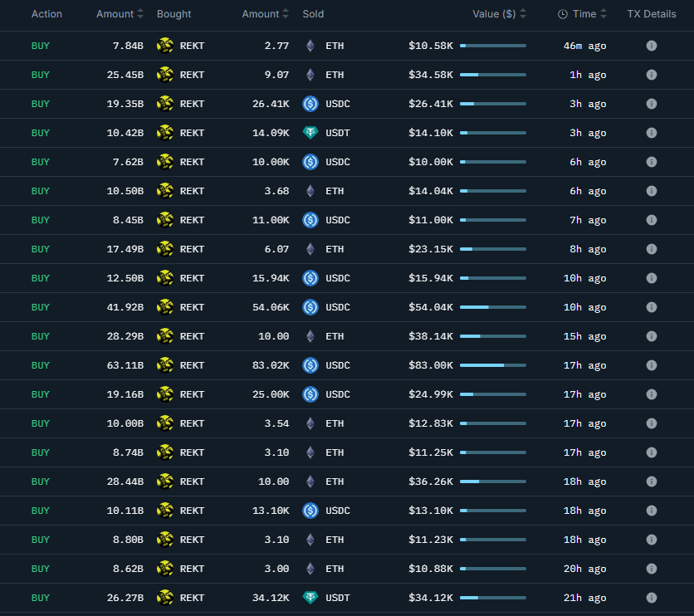694x616 pixels.
Task: Open info icon for 21h ago trade
Action: [x=651, y=598]
